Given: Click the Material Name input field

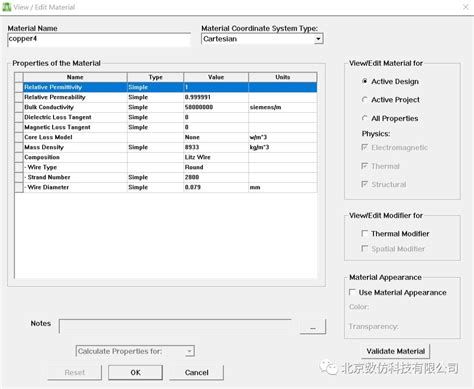Looking at the screenshot, I should click(99, 39).
